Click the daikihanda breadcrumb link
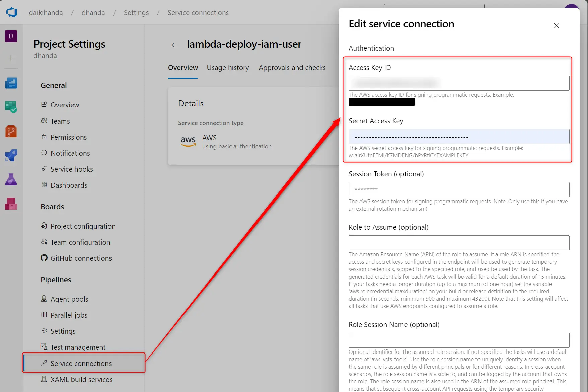This screenshot has width=588, height=392. click(x=46, y=13)
